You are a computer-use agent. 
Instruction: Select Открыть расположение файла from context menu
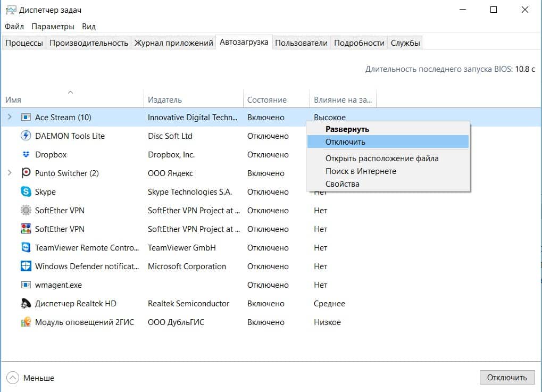382,158
